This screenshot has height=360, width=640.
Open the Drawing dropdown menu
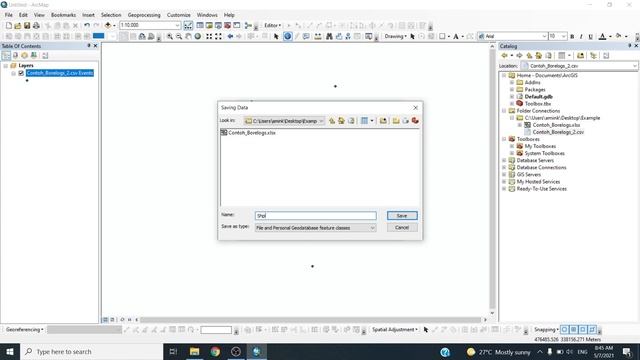[395, 36]
